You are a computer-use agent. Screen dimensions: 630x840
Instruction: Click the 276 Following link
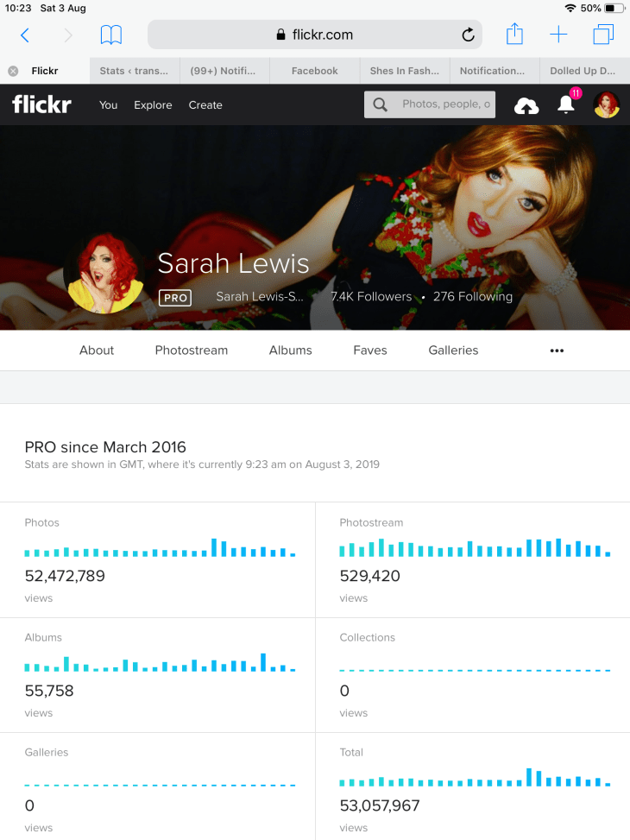(x=473, y=296)
